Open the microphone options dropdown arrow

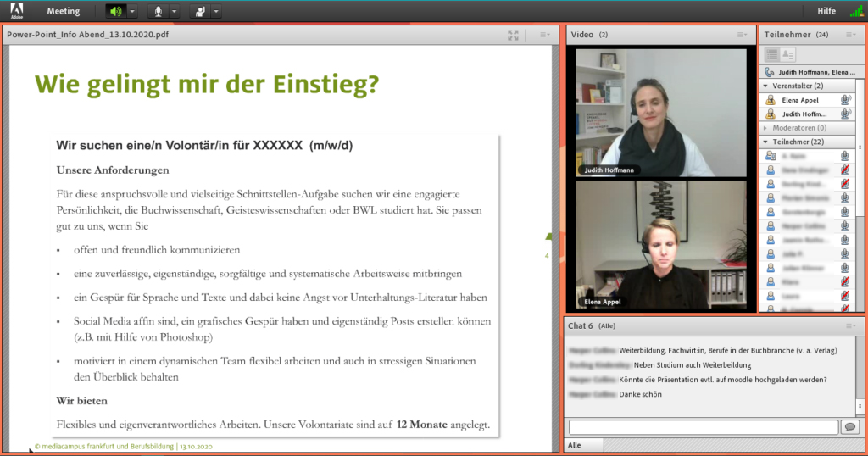[x=174, y=11]
